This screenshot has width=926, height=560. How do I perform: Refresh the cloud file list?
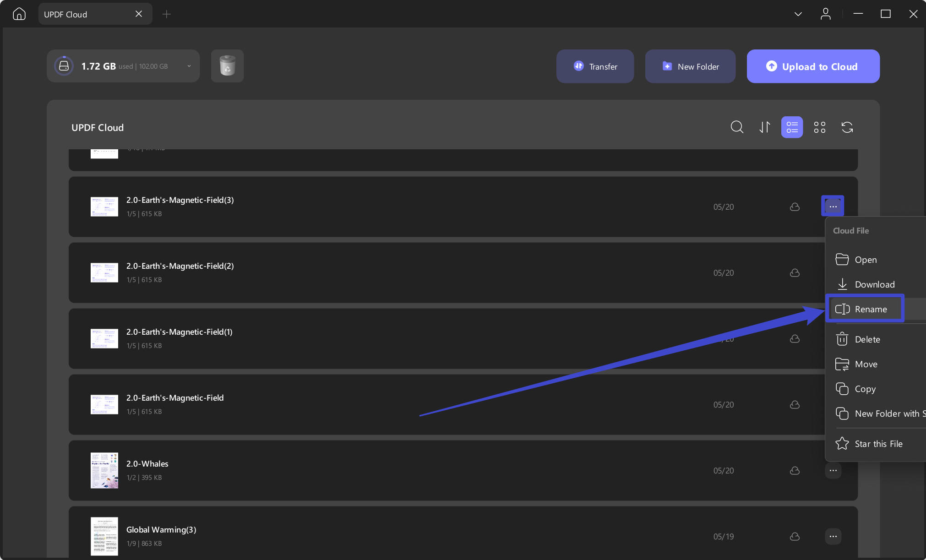[847, 127]
